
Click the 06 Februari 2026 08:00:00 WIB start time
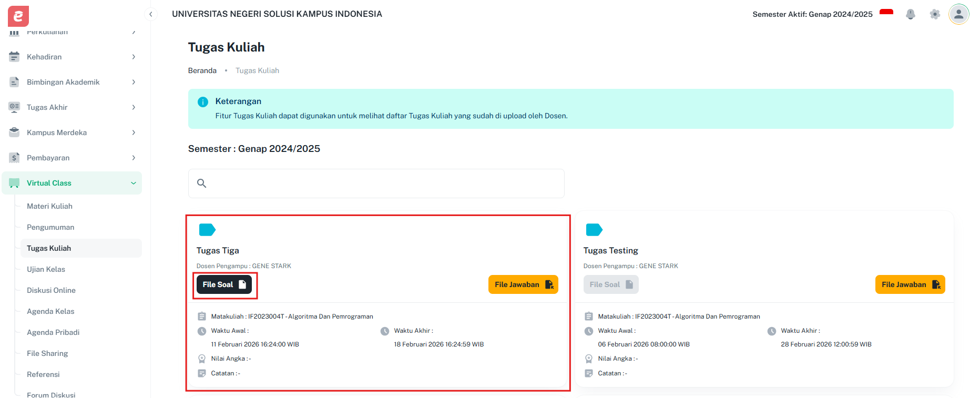[x=644, y=344]
